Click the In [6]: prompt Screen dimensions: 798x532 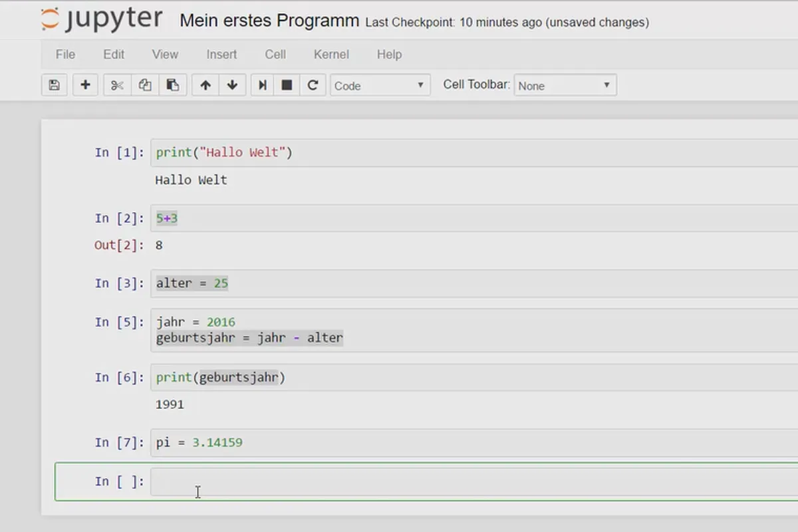tap(120, 377)
